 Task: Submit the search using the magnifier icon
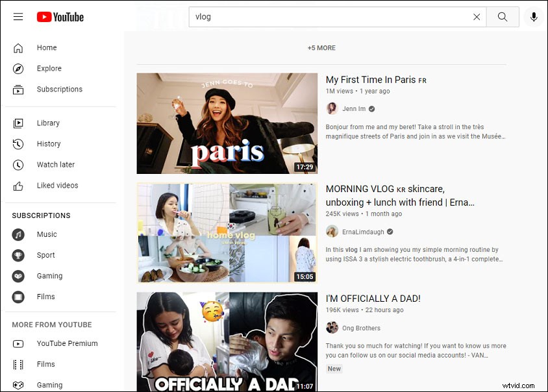(x=503, y=17)
